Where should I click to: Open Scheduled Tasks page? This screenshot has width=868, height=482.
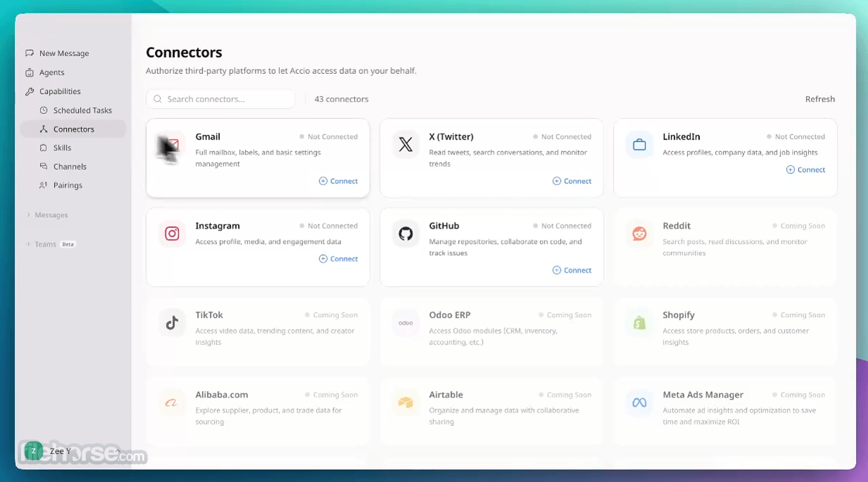click(x=73, y=110)
